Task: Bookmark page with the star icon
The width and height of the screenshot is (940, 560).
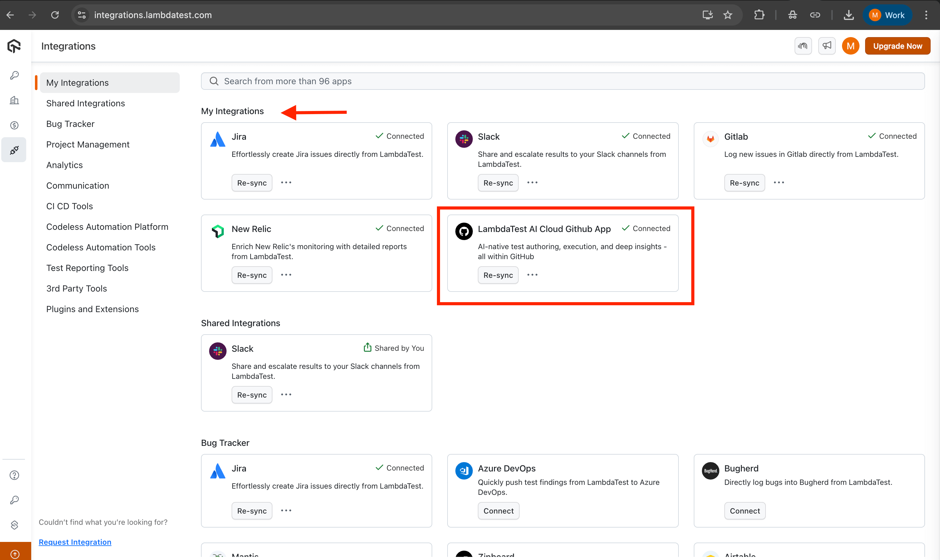Action: click(x=728, y=15)
